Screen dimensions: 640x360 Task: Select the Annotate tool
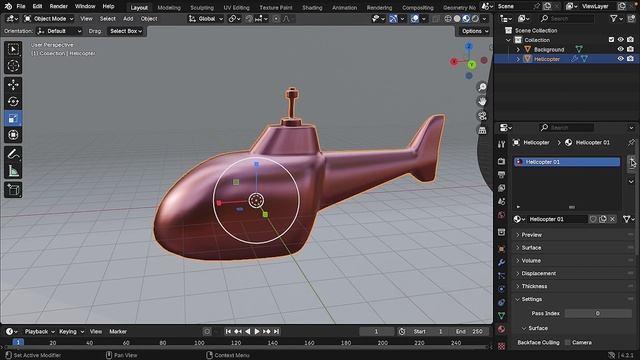pyautogui.click(x=13, y=154)
